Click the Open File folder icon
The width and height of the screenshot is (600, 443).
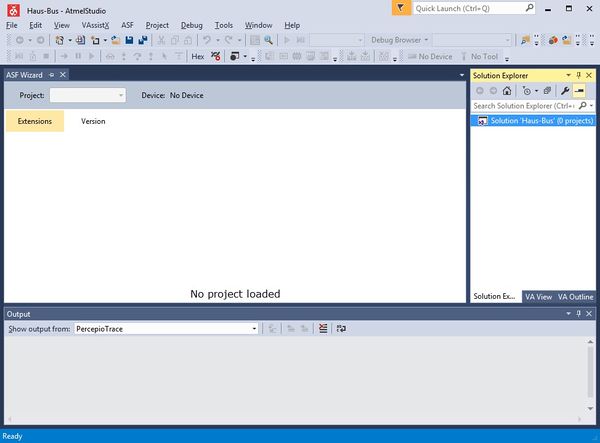116,40
